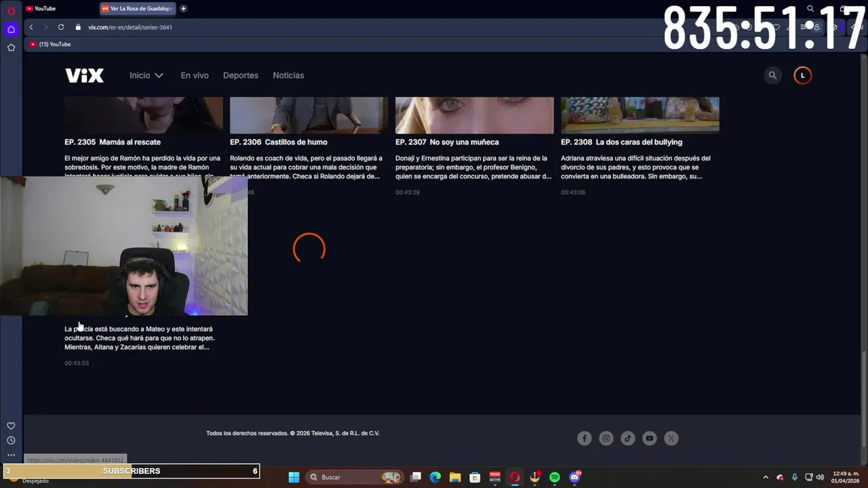Image resolution: width=868 pixels, height=488 pixels.
Task: Open File Explorer from the taskbar
Action: 455,477
